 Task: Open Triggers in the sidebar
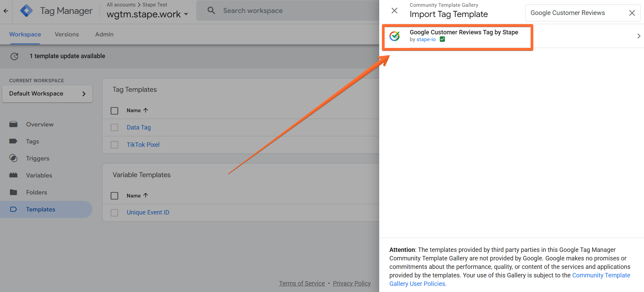pos(38,158)
